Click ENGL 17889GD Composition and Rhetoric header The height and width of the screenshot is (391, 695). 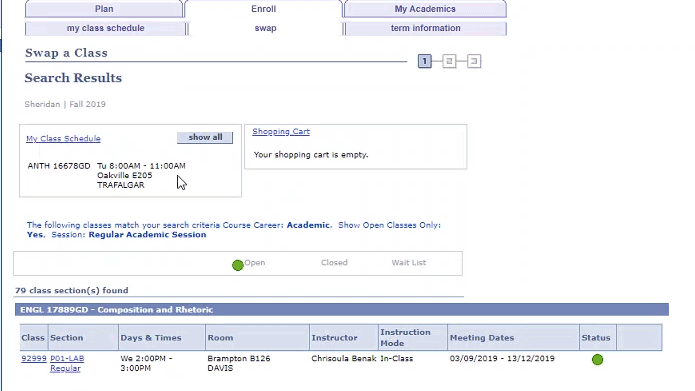(x=341, y=309)
